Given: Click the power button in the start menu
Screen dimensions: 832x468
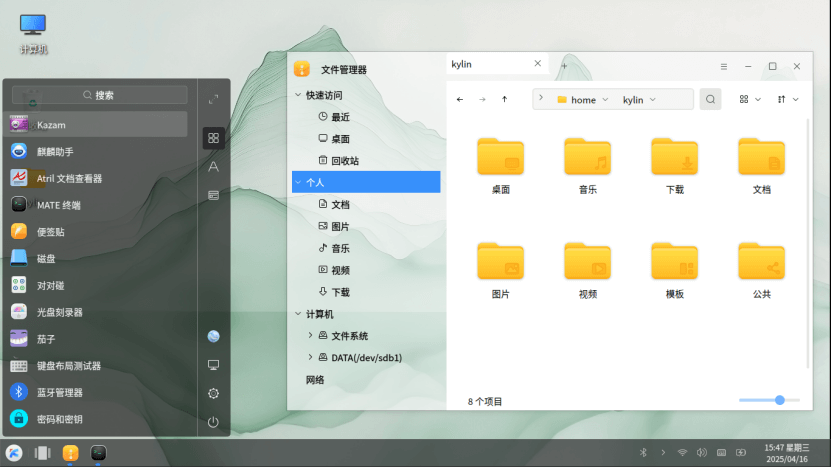Looking at the screenshot, I should coord(213,422).
